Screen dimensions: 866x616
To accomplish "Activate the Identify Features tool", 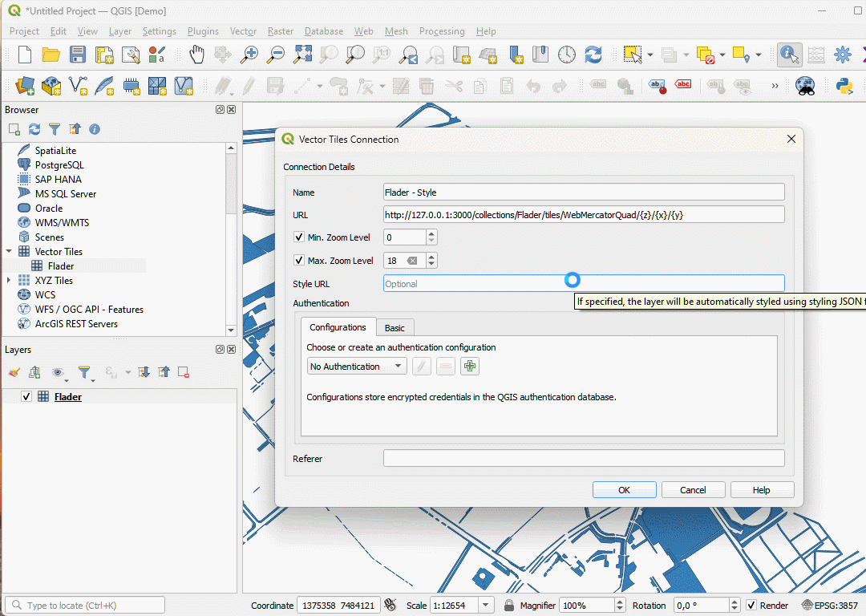I will 789,55.
